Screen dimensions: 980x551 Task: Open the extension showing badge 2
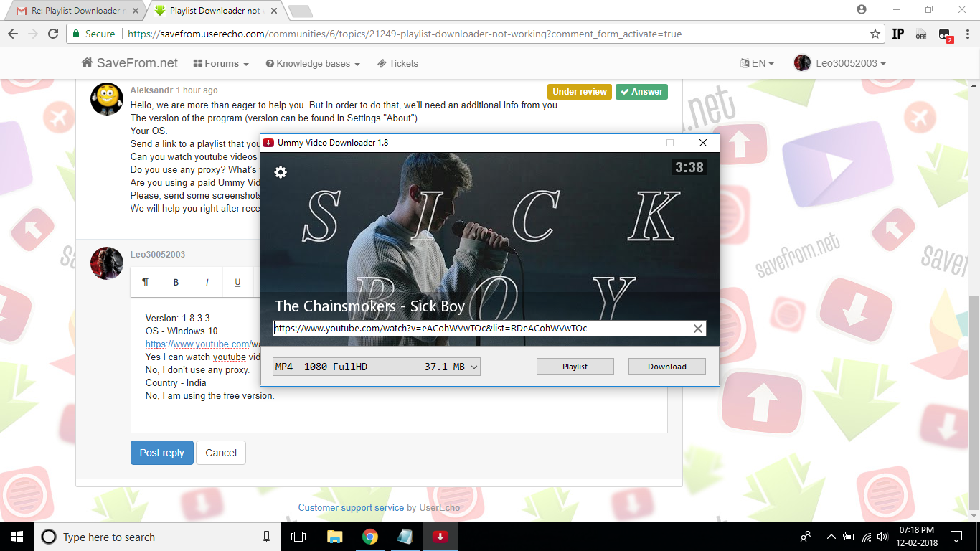click(x=945, y=34)
